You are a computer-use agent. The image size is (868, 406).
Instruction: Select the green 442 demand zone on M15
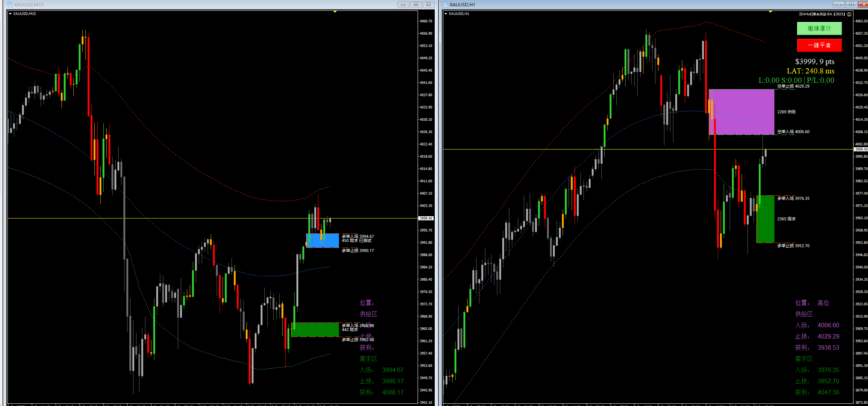[x=315, y=330]
